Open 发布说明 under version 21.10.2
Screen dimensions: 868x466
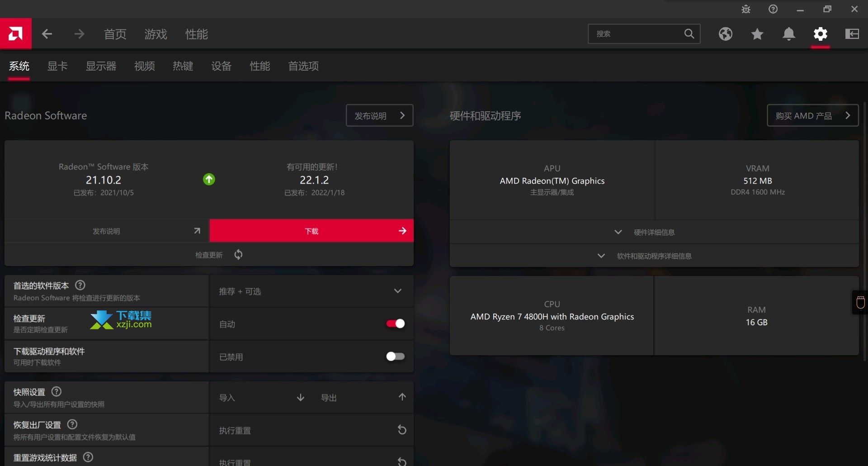pyautogui.click(x=107, y=231)
